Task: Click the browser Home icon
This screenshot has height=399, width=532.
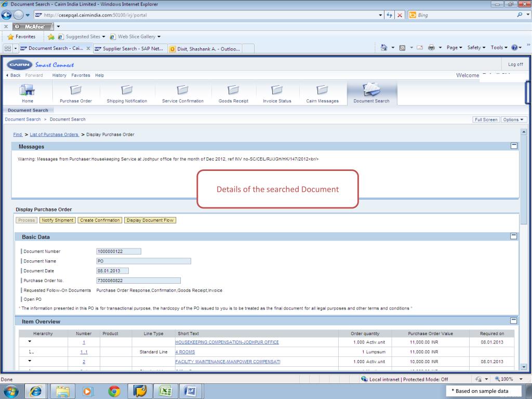Action: point(384,47)
